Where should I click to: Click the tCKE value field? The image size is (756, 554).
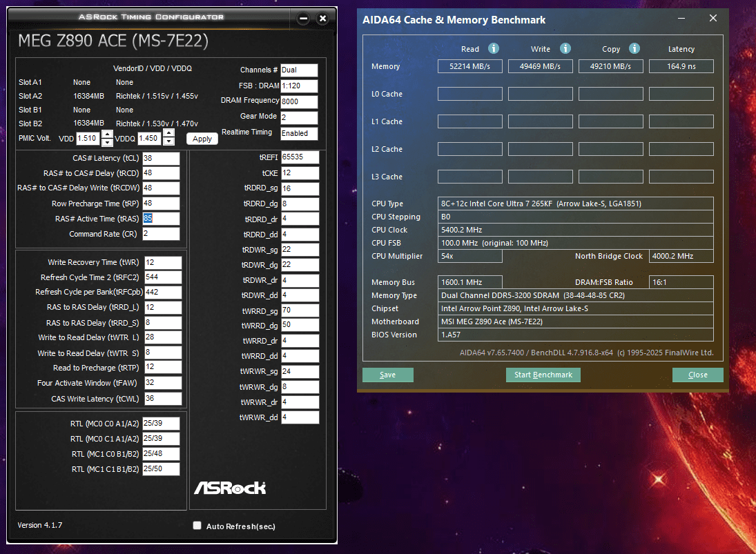click(300, 173)
